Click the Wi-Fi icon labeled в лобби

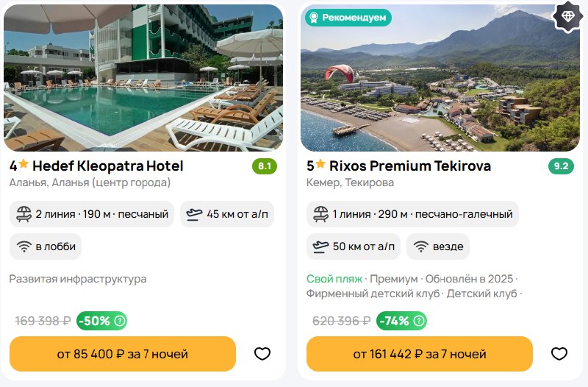[x=24, y=246]
